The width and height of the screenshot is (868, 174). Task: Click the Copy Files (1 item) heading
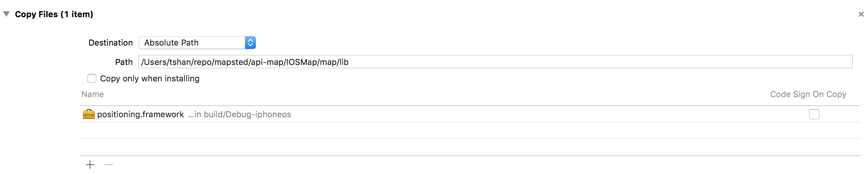click(x=54, y=14)
